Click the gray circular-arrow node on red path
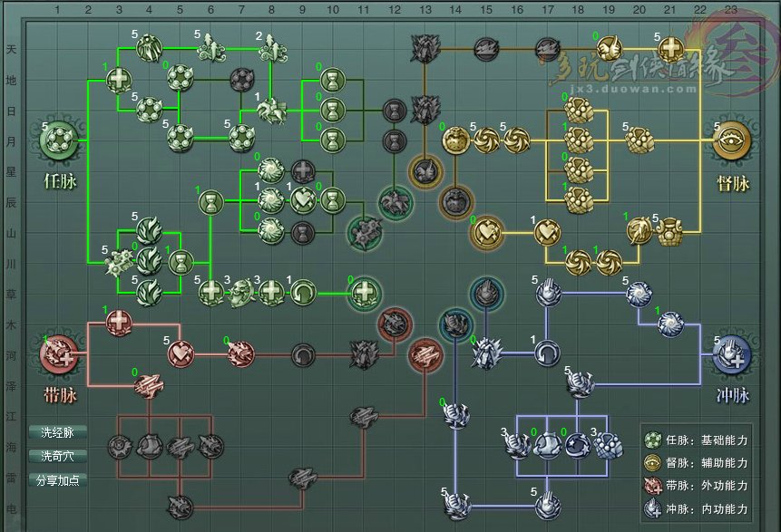This screenshot has height=532, width=781. pos(302,353)
